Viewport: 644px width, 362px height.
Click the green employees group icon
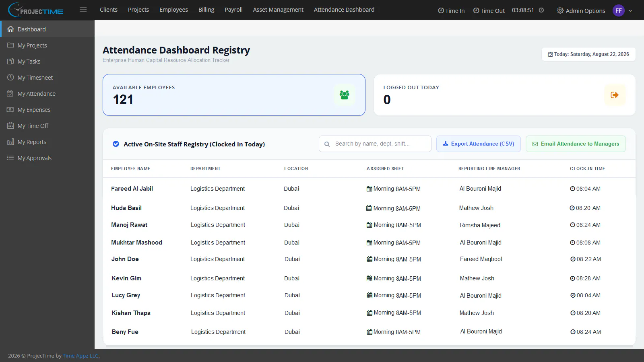coord(344,95)
